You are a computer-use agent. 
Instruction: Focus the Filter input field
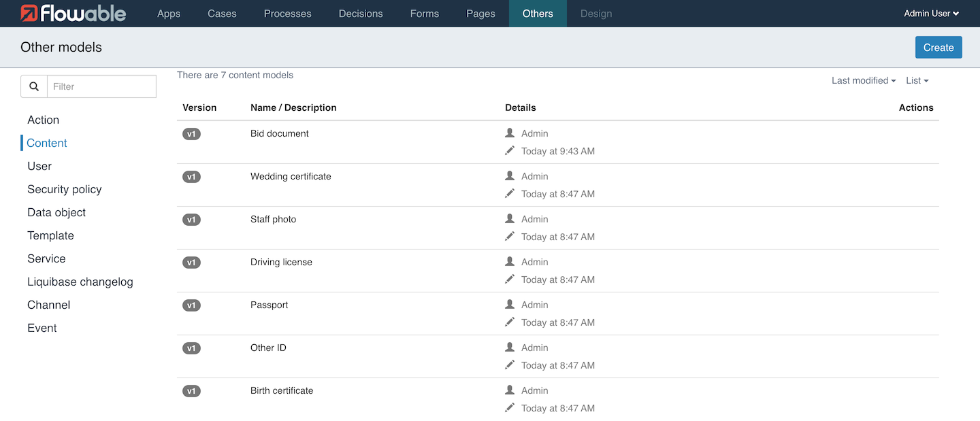101,86
